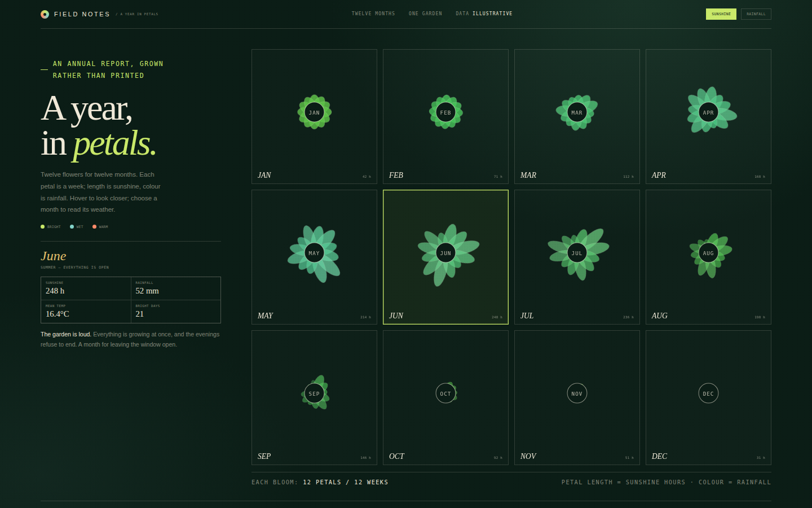Click the DEC card label

[659, 456]
